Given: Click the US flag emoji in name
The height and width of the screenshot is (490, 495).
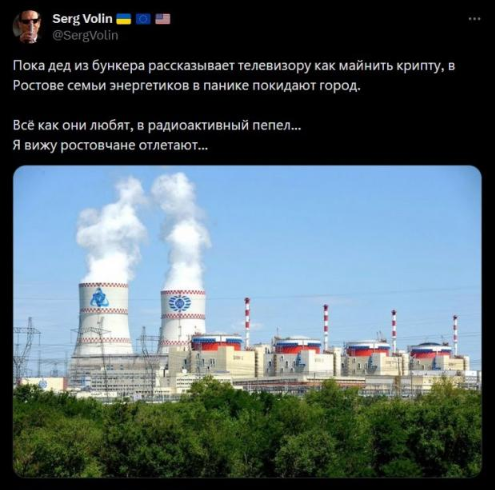Looking at the screenshot, I should [x=163, y=19].
